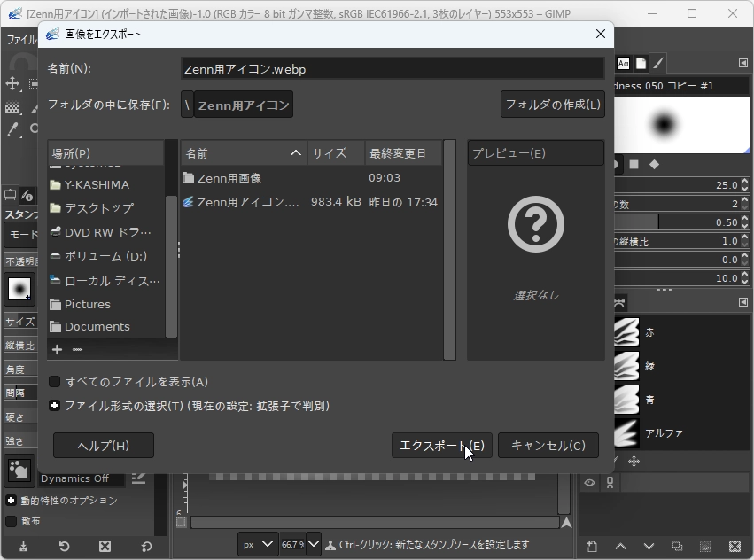This screenshot has height=560, width=754.
Task: Open the px unit dropdown
Action: click(x=257, y=545)
